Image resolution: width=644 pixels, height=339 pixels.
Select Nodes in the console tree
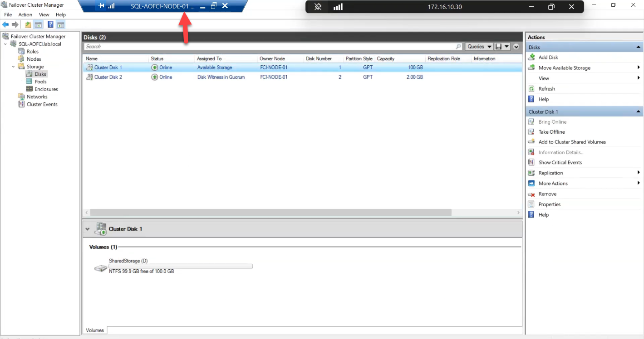click(x=34, y=59)
